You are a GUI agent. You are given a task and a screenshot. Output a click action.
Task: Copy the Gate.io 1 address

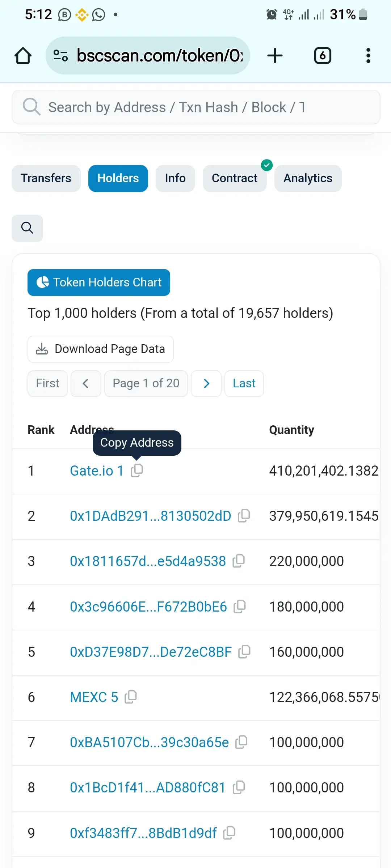137,470
